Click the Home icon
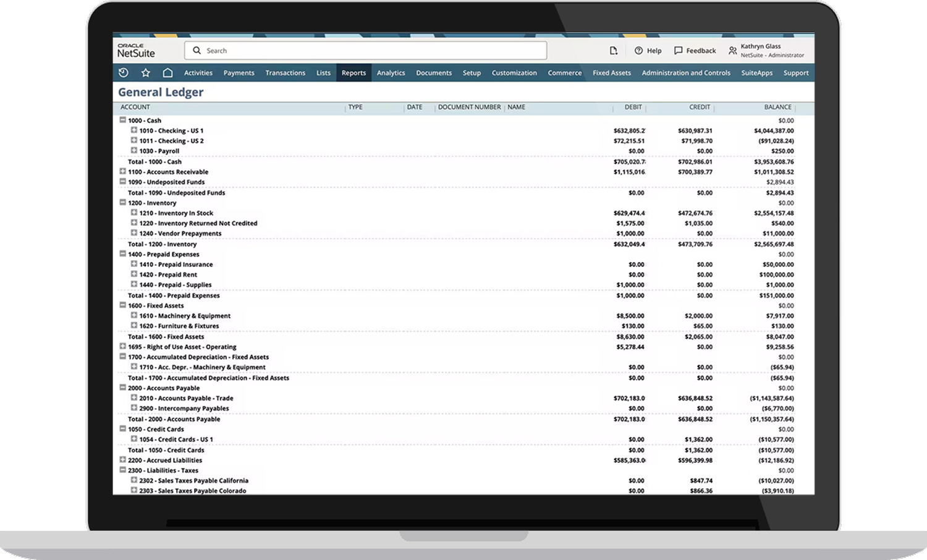The width and height of the screenshot is (927, 560). pos(167,72)
